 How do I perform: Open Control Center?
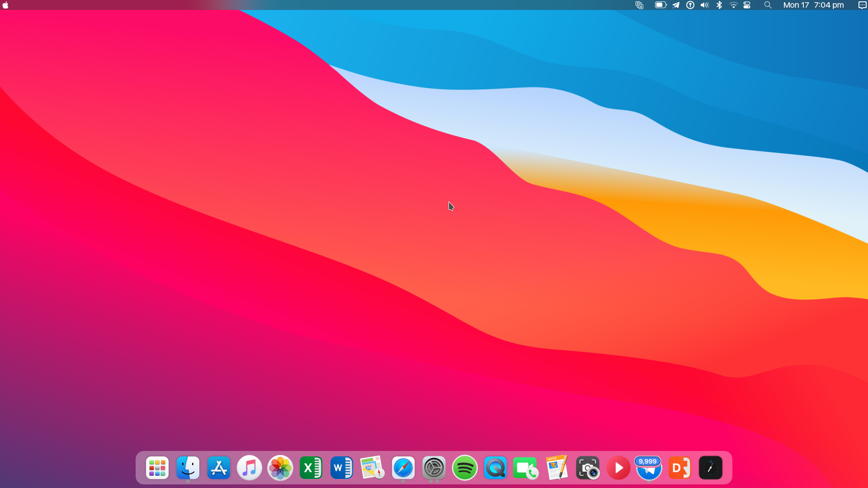pos(747,5)
